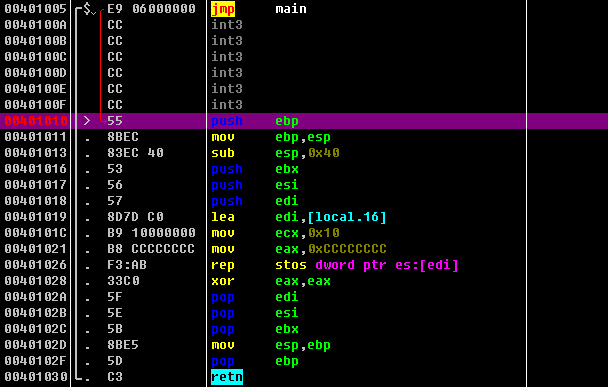This screenshot has width=608, height=387.
Task: Select hex bytes 83EC 40
Action: [135, 153]
